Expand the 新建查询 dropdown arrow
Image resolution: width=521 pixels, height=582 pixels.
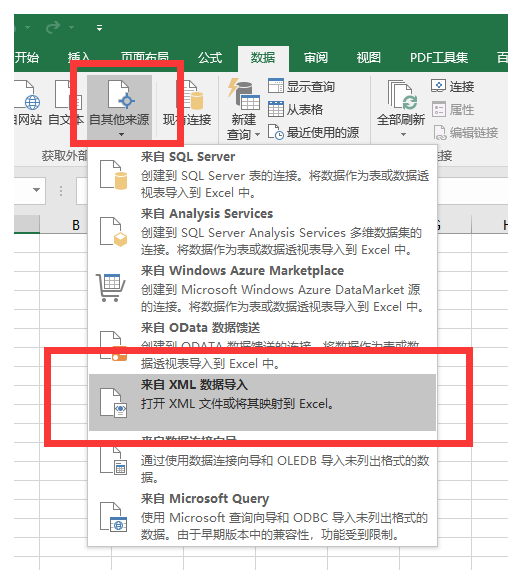coord(258,134)
